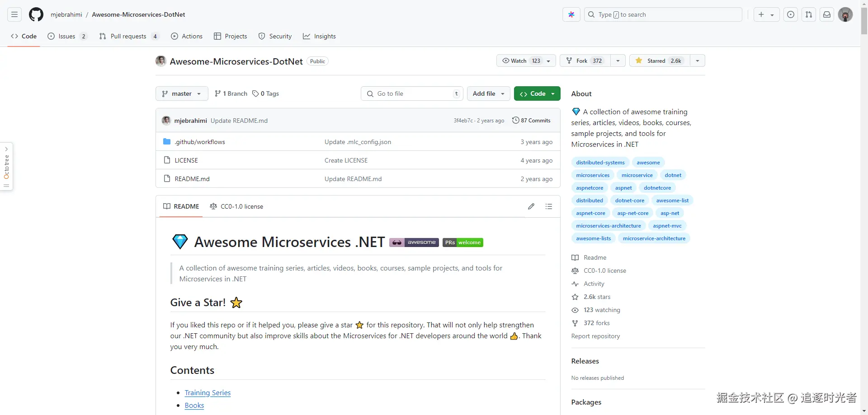868x415 pixels.
Task: Open the Add file dropdown
Action: tap(489, 93)
